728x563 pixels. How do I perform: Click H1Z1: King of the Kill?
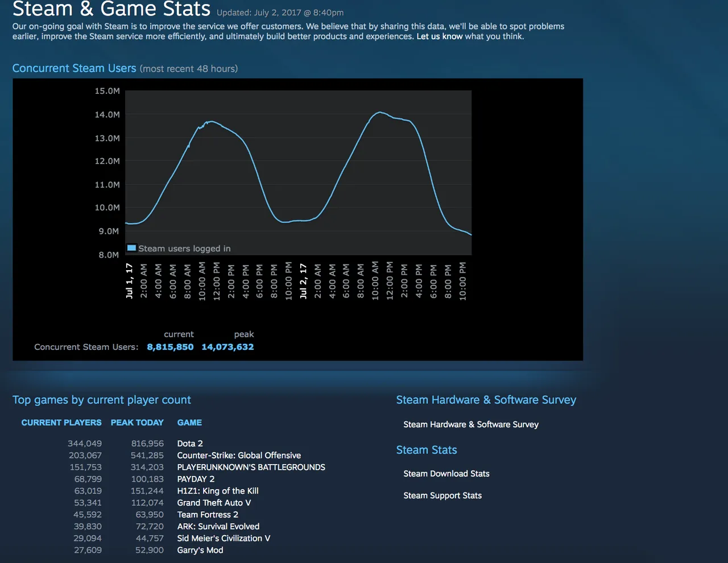[218, 491]
